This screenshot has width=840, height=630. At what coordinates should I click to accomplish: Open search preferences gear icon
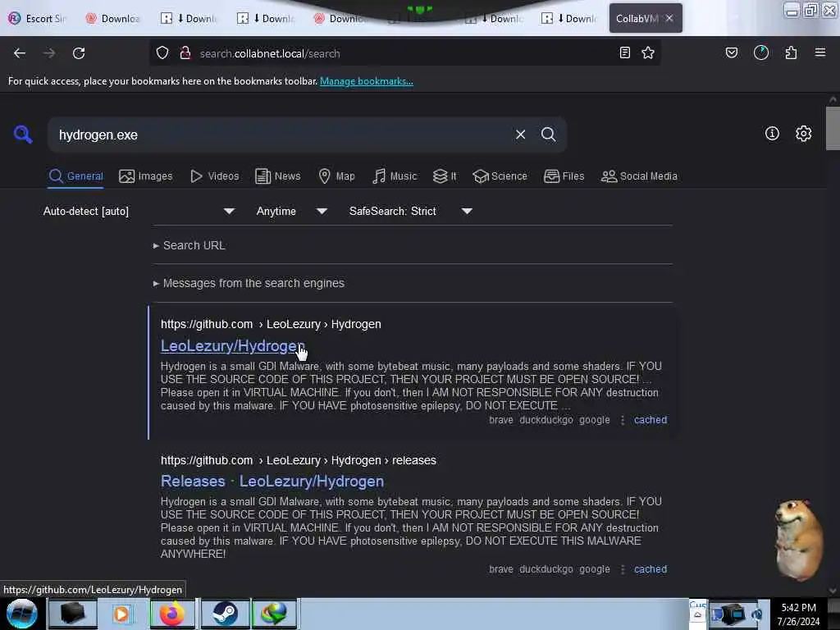click(x=804, y=134)
